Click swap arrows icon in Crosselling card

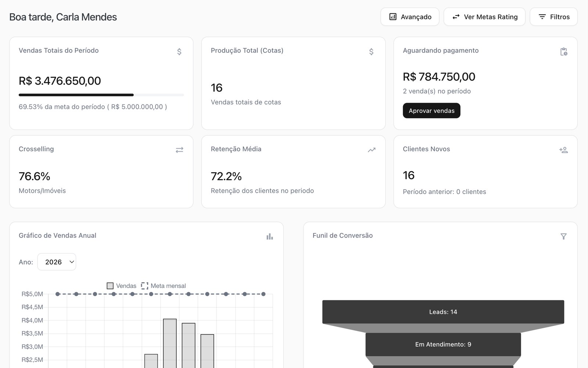[179, 150]
